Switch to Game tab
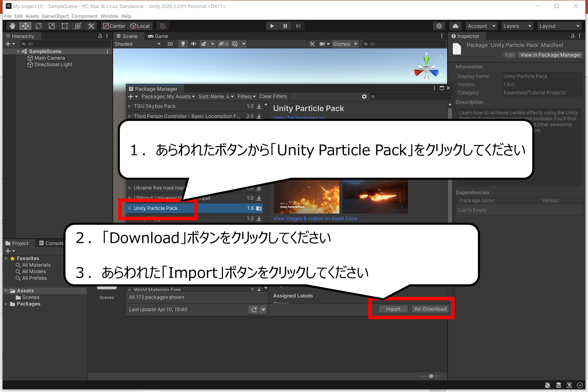This screenshot has width=588, height=392. (x=158, y=36)
